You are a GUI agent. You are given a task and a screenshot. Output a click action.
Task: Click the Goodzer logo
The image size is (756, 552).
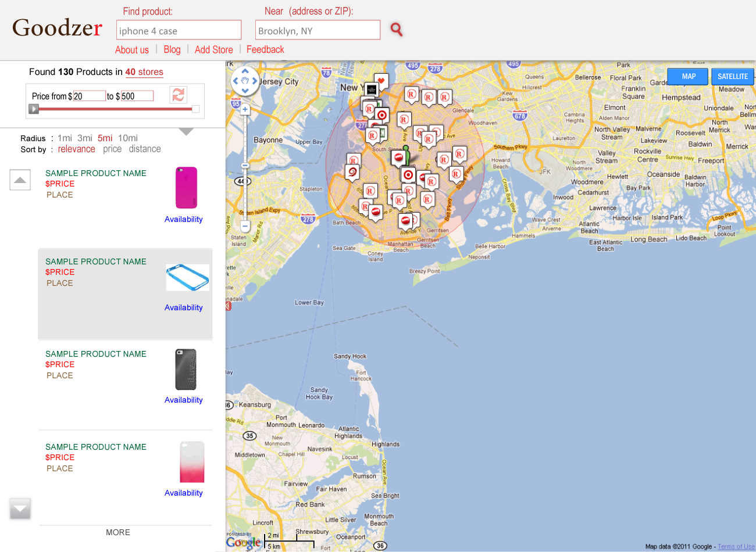pyautogui.click(x=57, y=27)
